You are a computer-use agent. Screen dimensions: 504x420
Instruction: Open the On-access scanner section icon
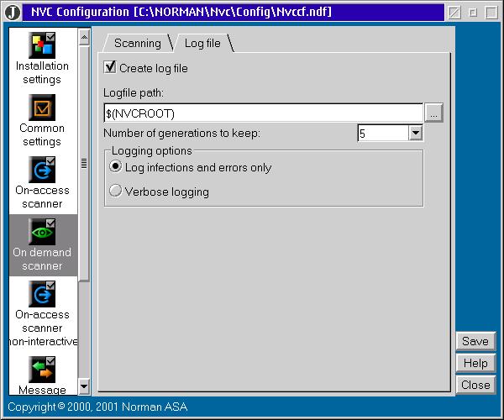pyautogui.click(x=42, y=170)
